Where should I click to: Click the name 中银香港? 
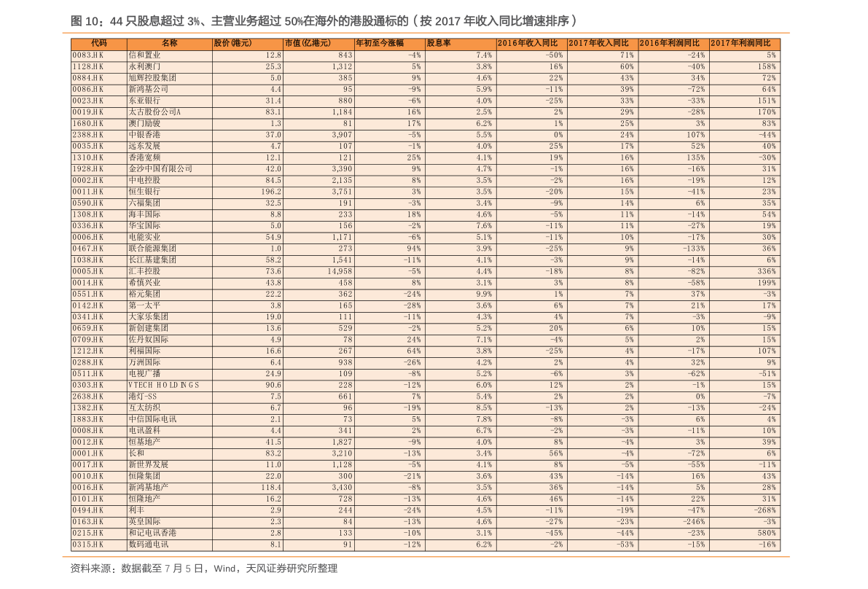pyautogui.click(x=144, y=135)
